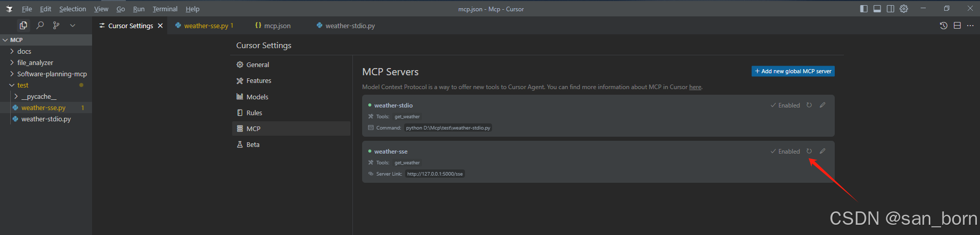Open the Selection menu
This screenshot has width=980, height=235.
[73, 9]
